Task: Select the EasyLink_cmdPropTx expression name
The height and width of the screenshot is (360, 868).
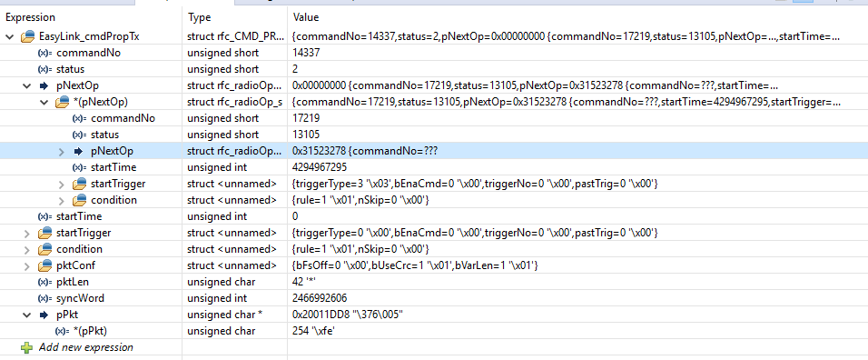Action: (89, 37)
